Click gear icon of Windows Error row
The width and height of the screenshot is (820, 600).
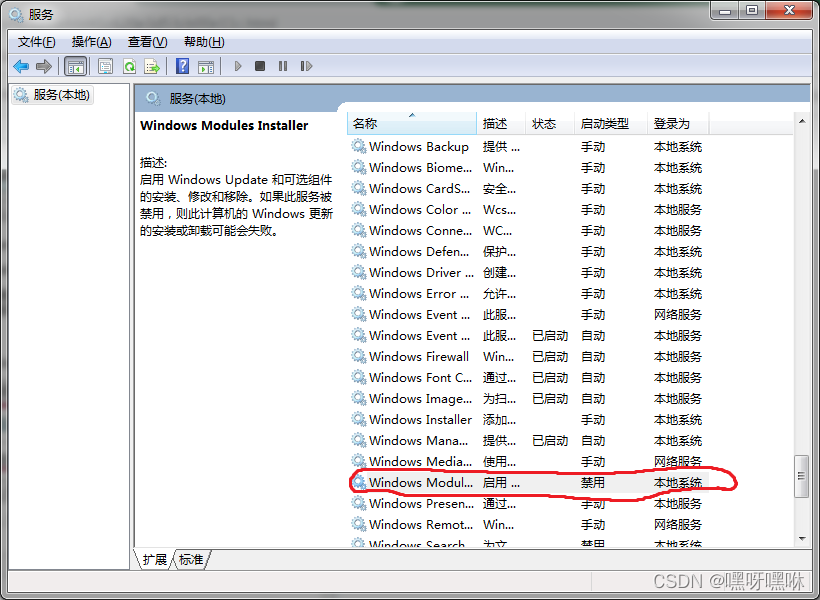click(359, 293)
